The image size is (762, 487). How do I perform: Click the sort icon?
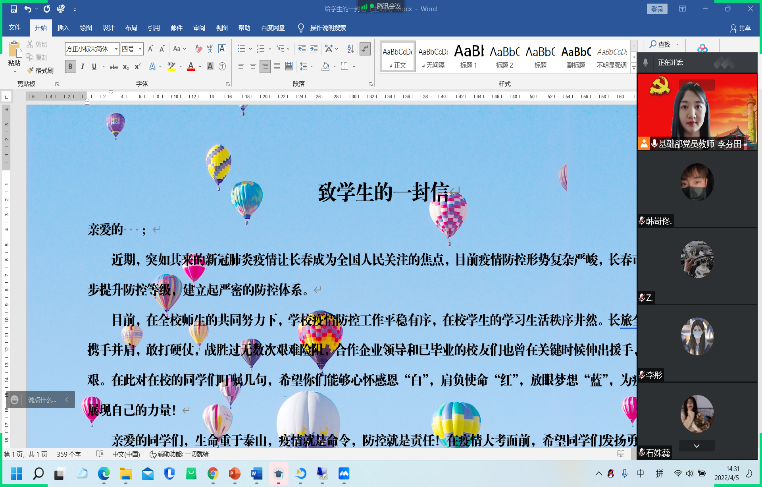pyautogui.click(x=351, y=49)
